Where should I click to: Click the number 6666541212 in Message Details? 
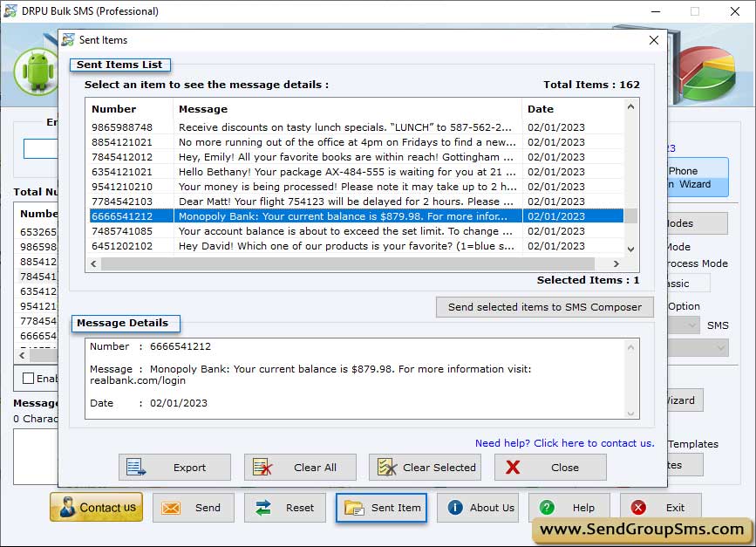click(180, 347)
